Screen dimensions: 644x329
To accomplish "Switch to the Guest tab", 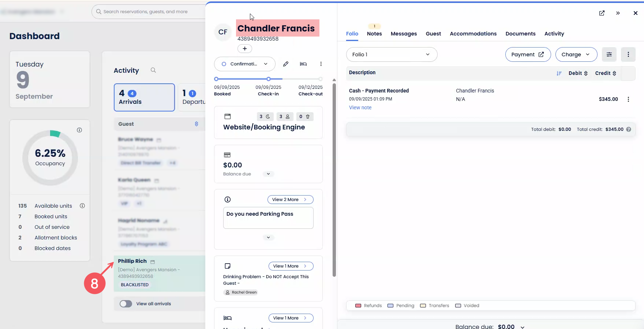I will point(434,34).
